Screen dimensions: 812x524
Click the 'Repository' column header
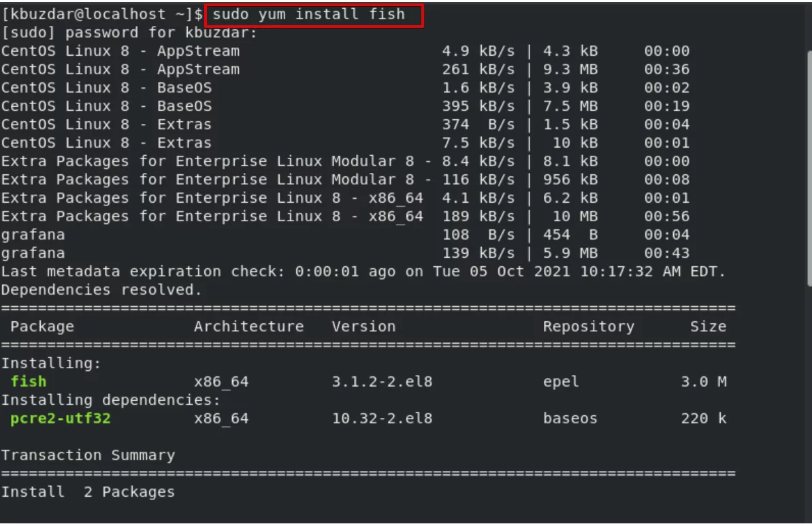click(589, 327)
